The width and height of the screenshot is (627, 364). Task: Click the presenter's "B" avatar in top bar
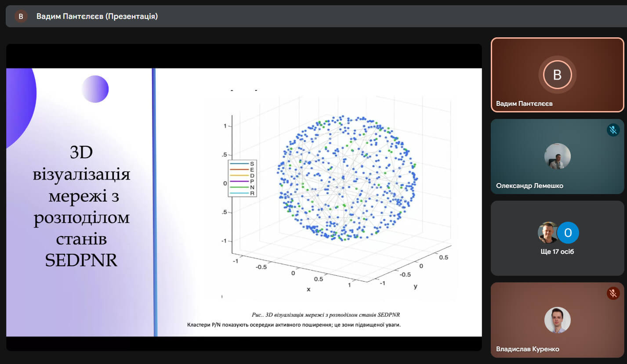[x=21, y=16]
